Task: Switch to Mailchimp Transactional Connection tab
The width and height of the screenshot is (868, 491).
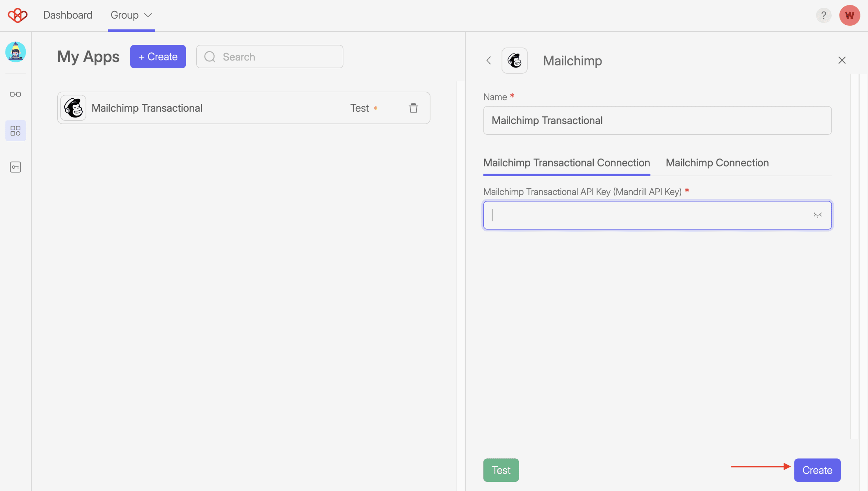Action: (567, 163)
